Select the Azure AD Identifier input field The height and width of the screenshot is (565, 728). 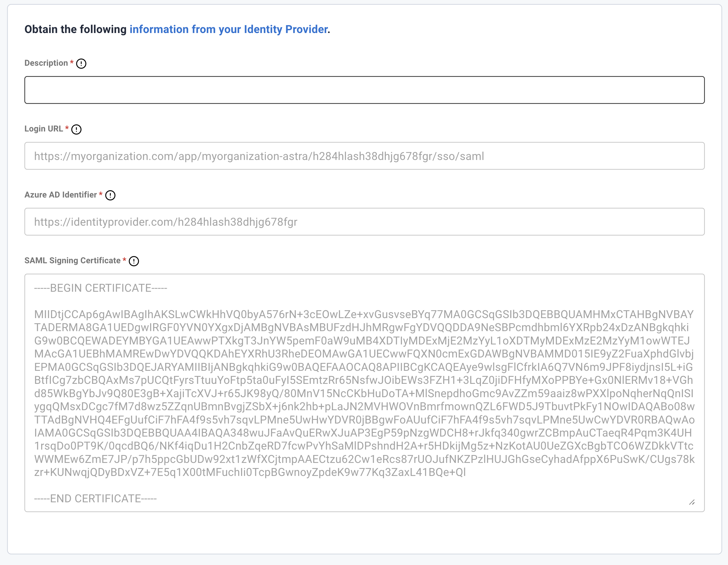tap(364, 222)
